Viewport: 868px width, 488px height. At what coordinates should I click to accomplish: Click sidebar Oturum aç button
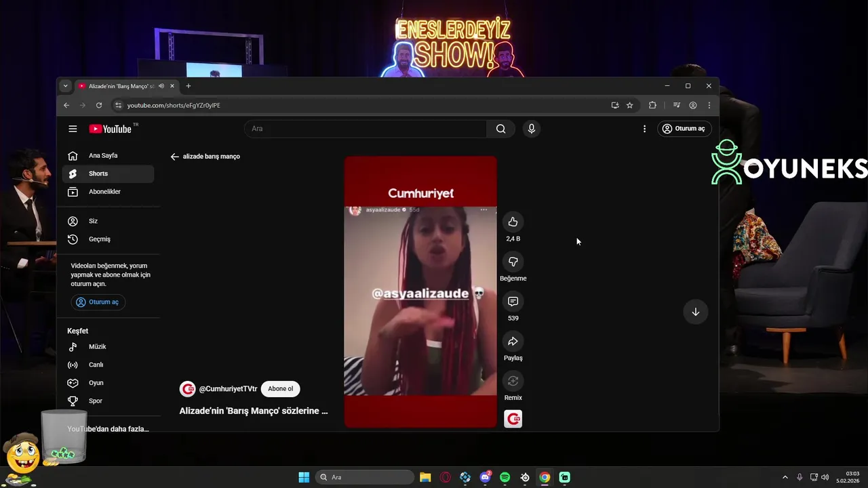[x=98, y=302]
